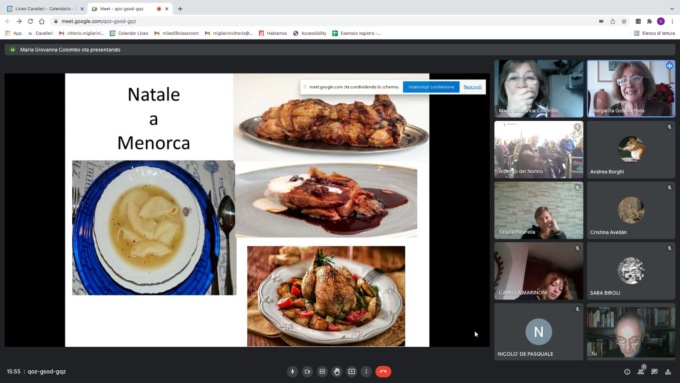The width and height of the screenshot is (680, 383).
Task: Click Interrompi condivisione button
Action: [x=431, y=87]
